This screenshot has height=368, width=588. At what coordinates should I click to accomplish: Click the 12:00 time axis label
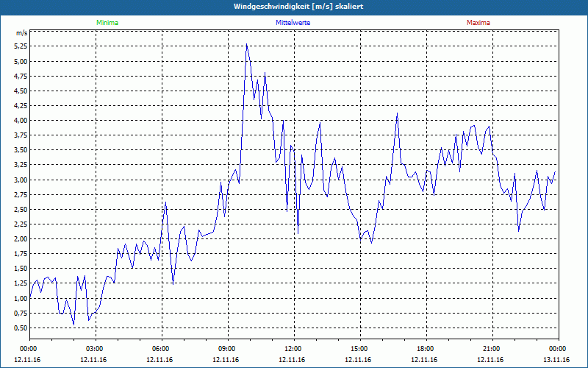(294, 349)
